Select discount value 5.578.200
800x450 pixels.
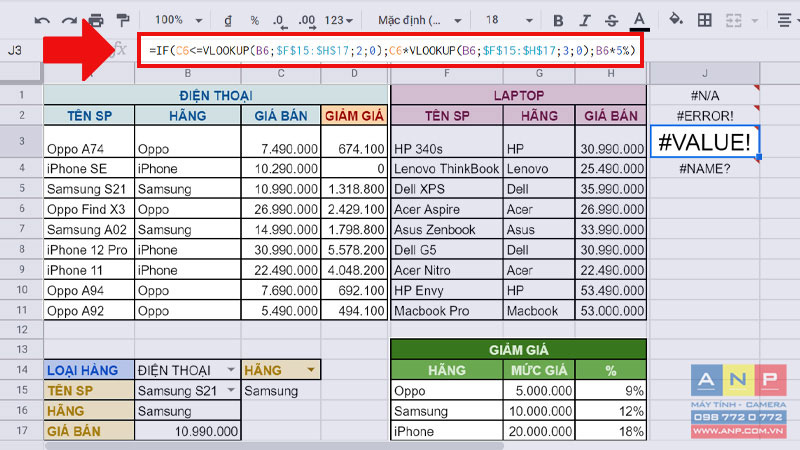(355, 250)
